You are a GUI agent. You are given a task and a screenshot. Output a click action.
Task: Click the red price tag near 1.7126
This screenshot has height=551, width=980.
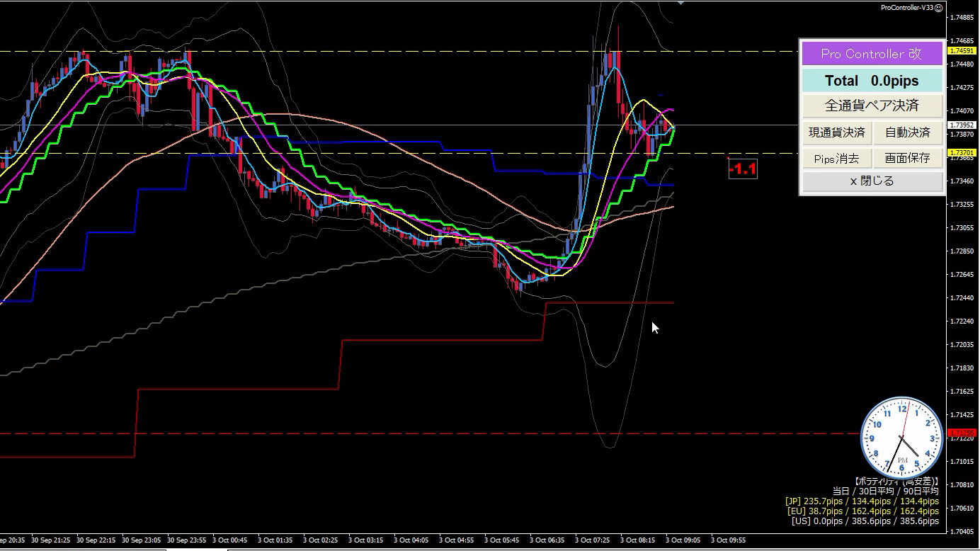[x=962, y=433]
